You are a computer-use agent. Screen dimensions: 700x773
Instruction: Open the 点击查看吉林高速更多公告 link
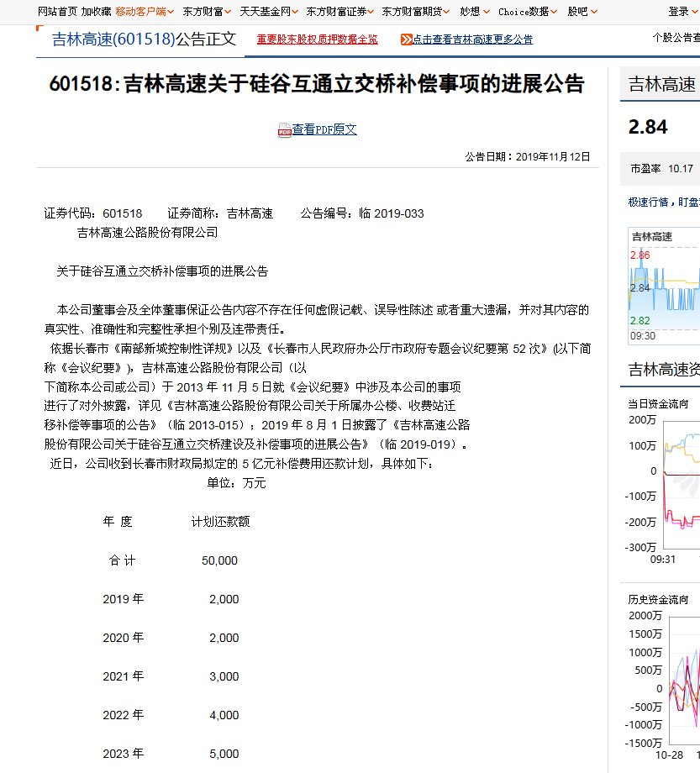473,39
